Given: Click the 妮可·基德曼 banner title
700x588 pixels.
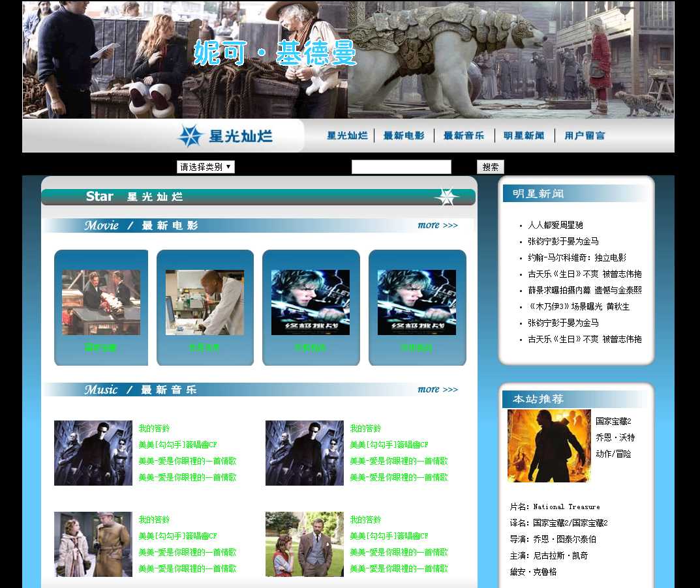Looking at the screenshot, I should [275, 53].
